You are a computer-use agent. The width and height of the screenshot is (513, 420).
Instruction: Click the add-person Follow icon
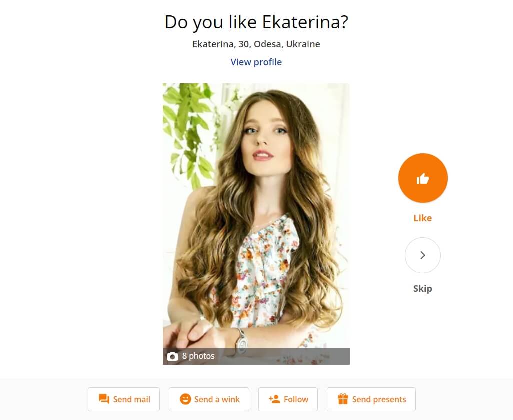[274, 399]
